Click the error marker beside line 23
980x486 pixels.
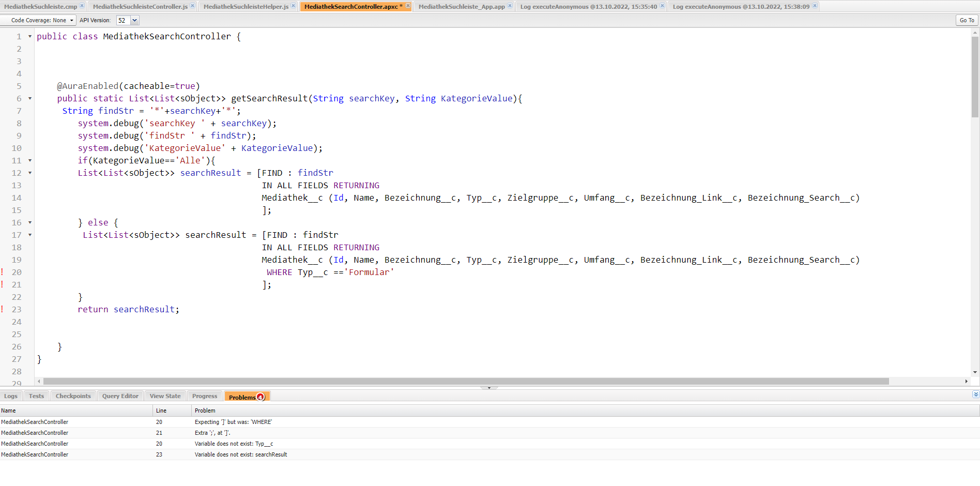click(2, 309)
